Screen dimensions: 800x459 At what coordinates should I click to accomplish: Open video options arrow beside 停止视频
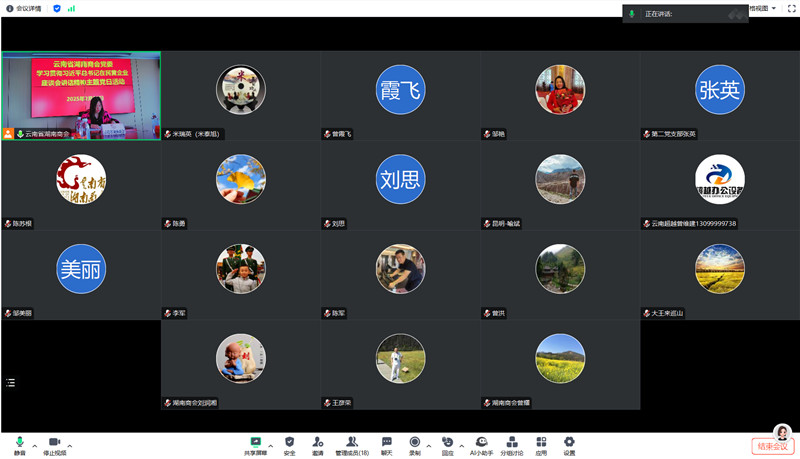[73, 445]
